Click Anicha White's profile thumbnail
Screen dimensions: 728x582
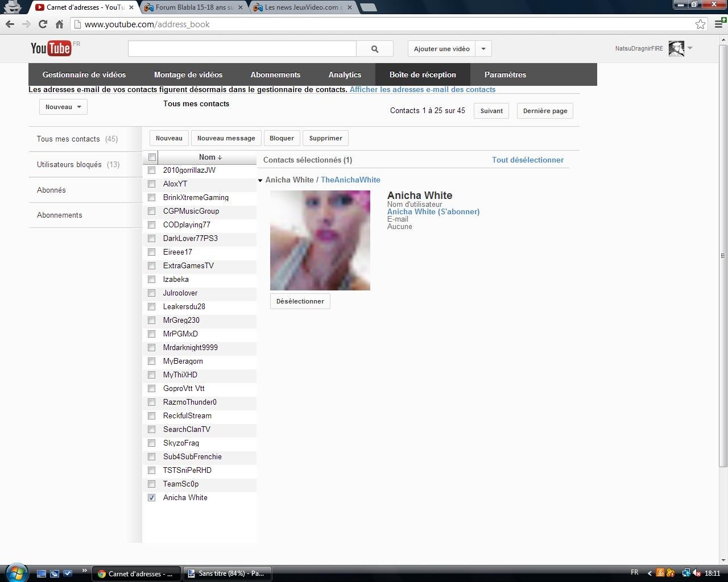point(320,240)
